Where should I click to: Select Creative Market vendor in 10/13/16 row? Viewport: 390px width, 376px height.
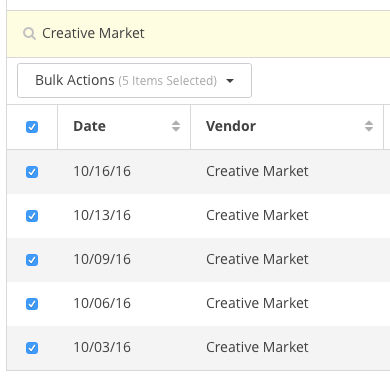pos(257,215)
